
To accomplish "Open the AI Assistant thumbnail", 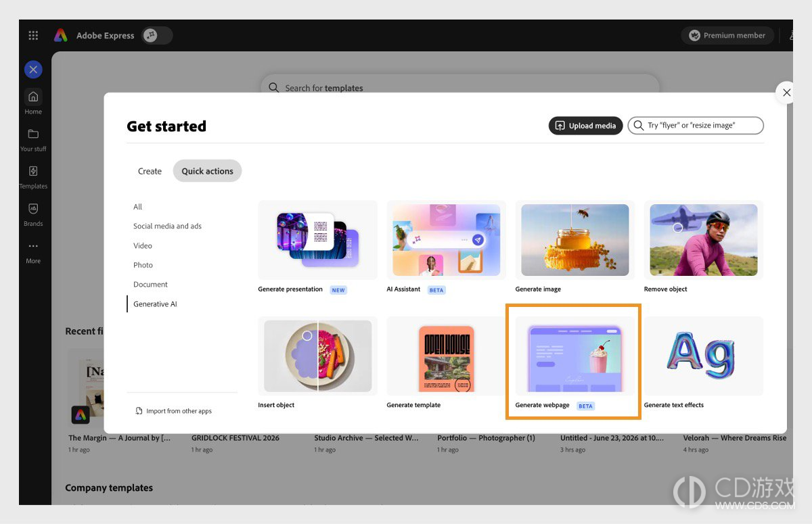I will [447, 240].
